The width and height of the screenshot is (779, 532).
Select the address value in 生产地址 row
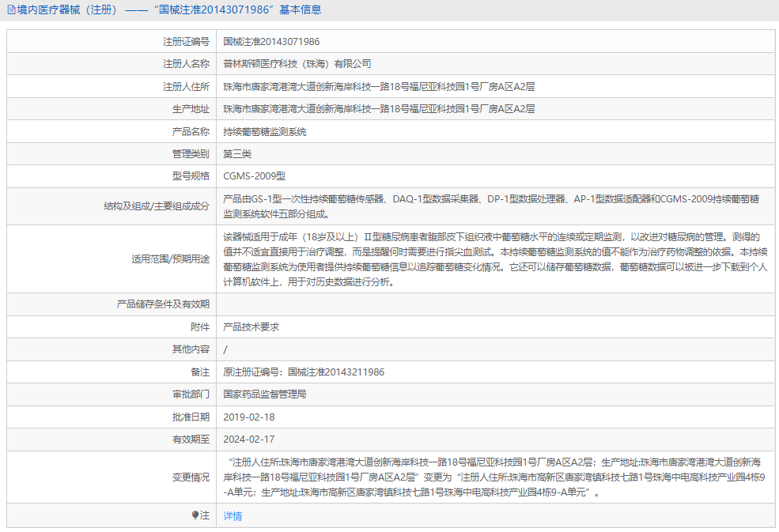click(379, 109)
